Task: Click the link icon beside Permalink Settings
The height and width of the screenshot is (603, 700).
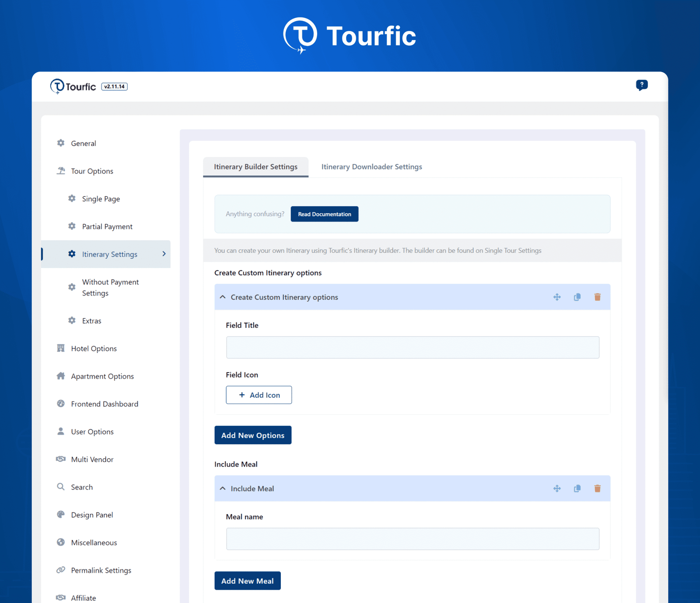Action: (61, 570)
